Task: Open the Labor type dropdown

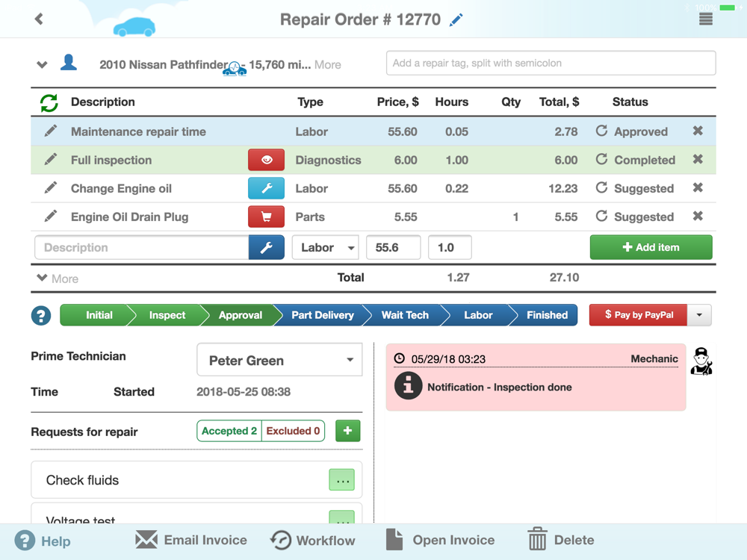Action: pyautogui.click(x=326, y=248)
